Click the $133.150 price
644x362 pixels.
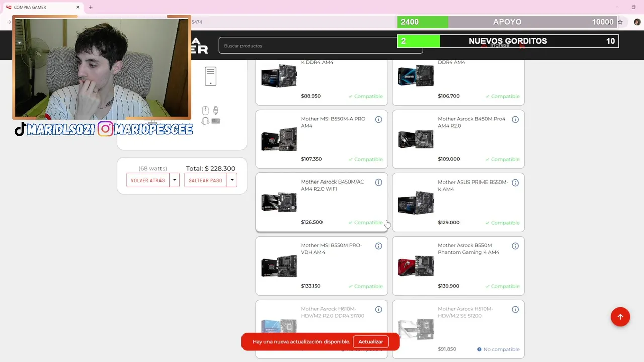pos(311,286)
